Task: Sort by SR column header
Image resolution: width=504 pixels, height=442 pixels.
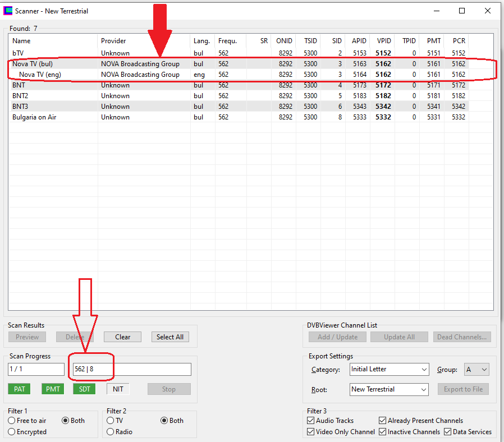Action: [259, 41]
